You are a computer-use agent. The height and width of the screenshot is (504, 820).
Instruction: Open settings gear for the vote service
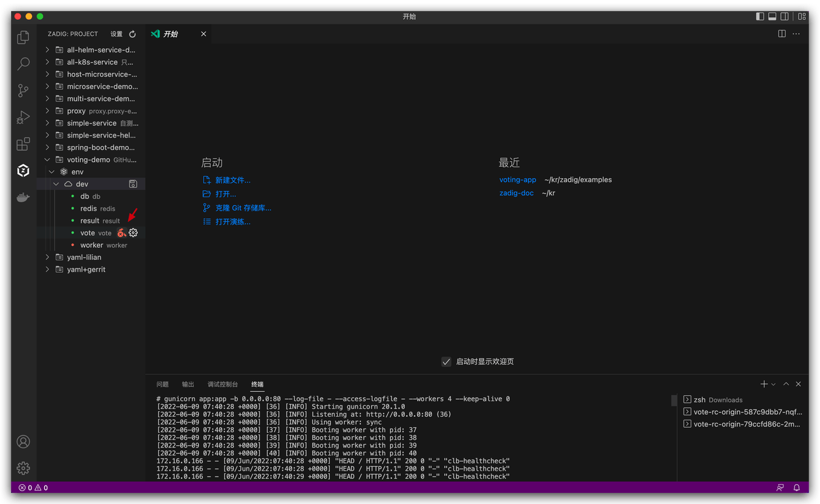[133, 232]
